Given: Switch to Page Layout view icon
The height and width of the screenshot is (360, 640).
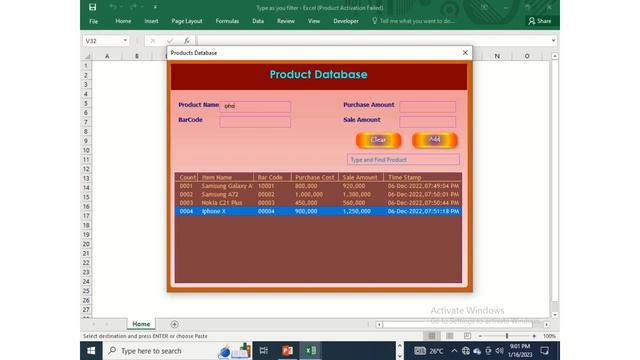Looking at the screenshot, I should tap(449, 336).
